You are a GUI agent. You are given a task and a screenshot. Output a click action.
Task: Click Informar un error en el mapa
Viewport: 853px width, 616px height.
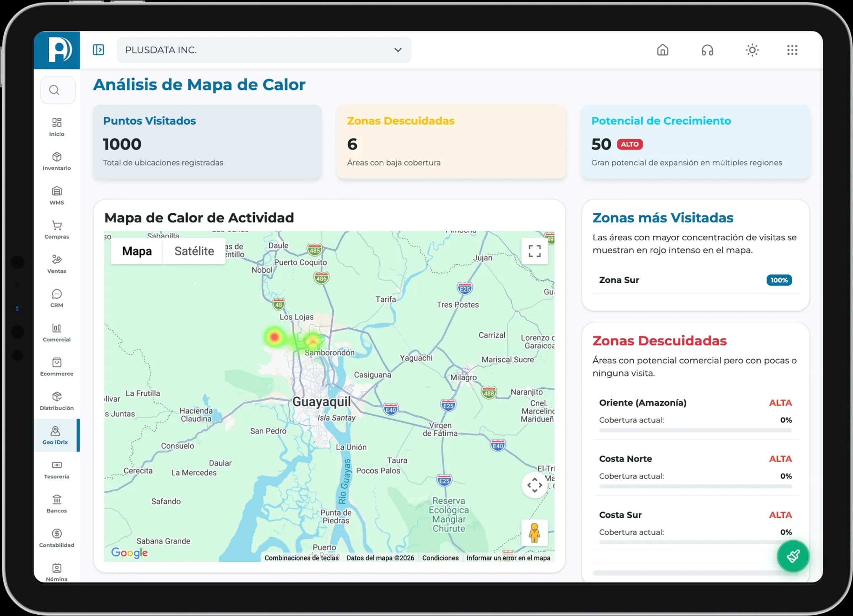[508, 558]
